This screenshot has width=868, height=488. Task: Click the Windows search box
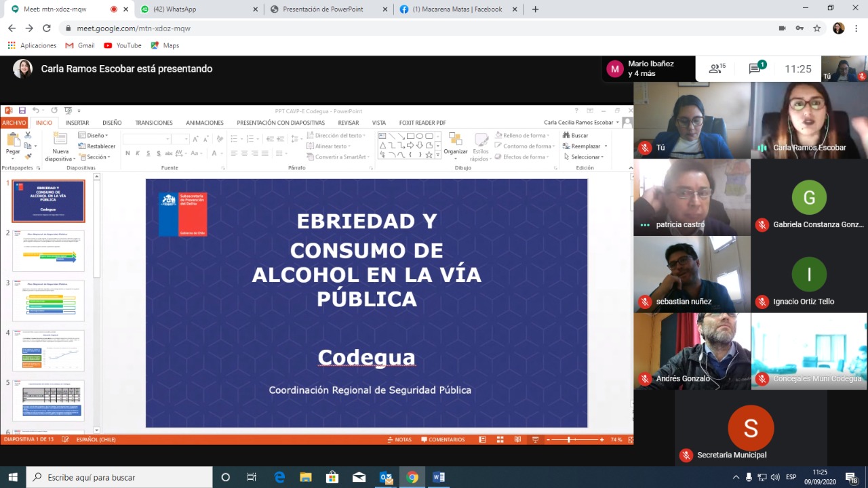[x=119, y=477]
